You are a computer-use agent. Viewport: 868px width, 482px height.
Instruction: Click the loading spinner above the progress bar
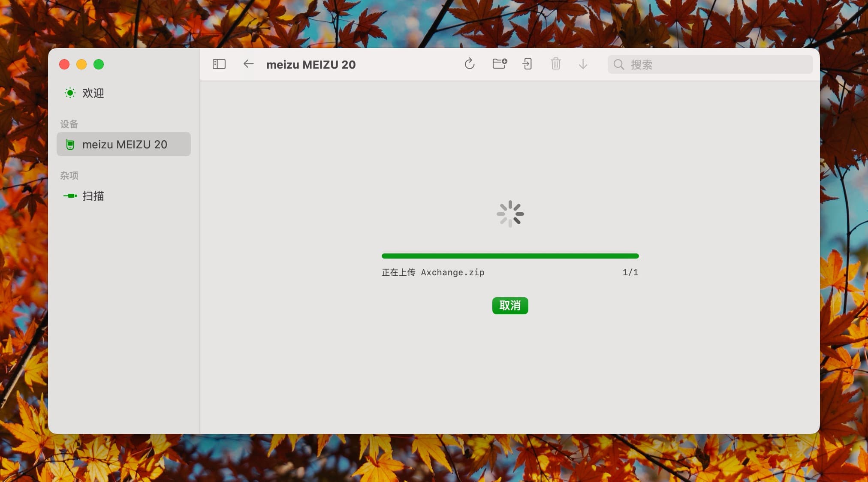pyautogui.click(x=510, y=214)
